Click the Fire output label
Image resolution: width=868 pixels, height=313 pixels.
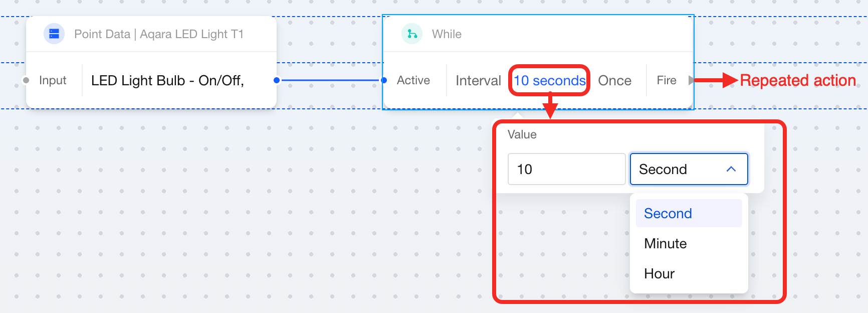[x=666, y=81]
